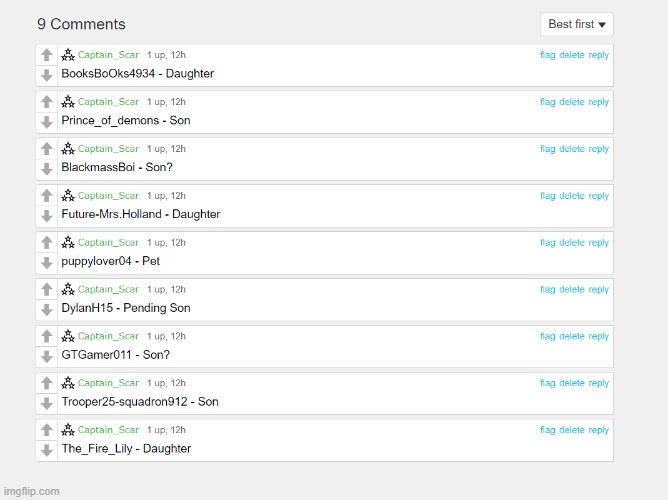Click the imgflip.com watermark
Viewport: 668px width, 500px height.
pyautogui.click(x=30, y=491)
